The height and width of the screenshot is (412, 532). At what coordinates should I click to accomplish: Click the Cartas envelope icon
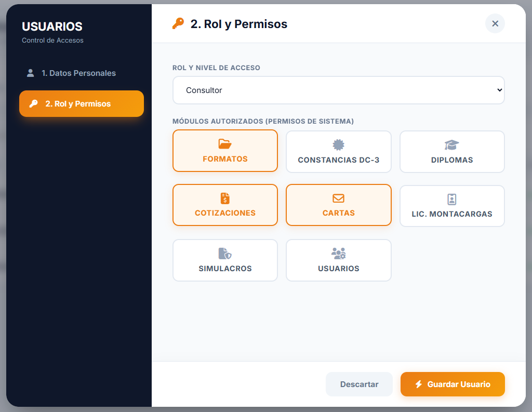(338, 198)
